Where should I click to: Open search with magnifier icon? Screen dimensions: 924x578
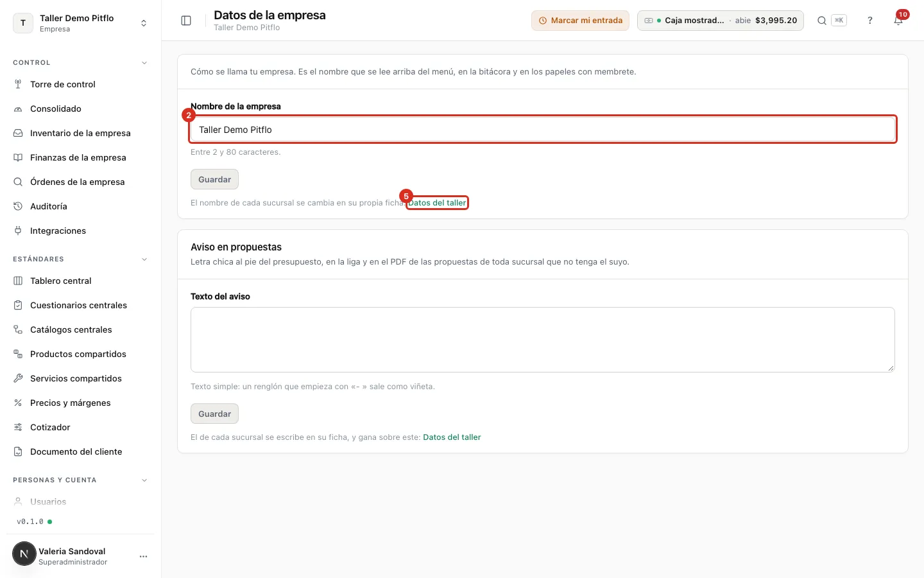pos(821,21)
